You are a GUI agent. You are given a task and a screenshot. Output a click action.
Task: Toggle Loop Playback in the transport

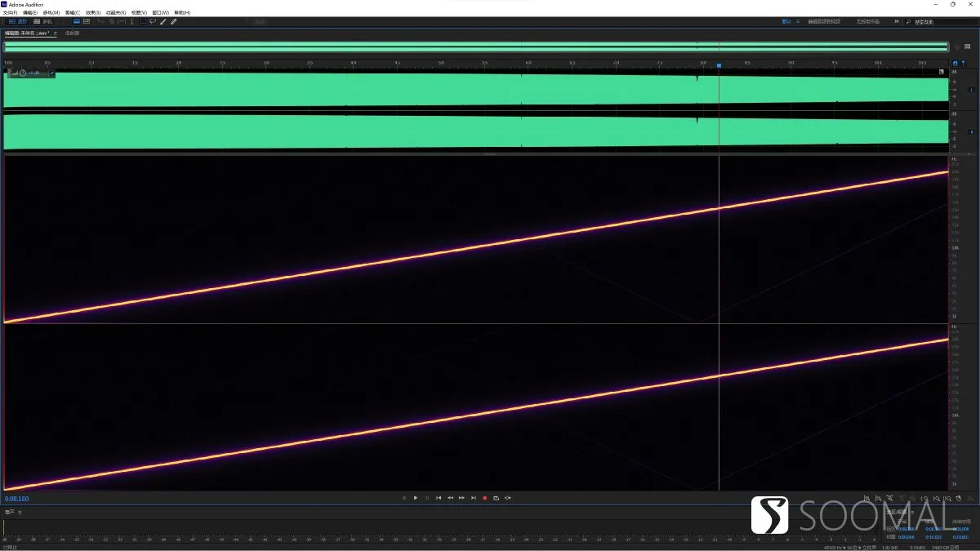[x=496, y=498]
